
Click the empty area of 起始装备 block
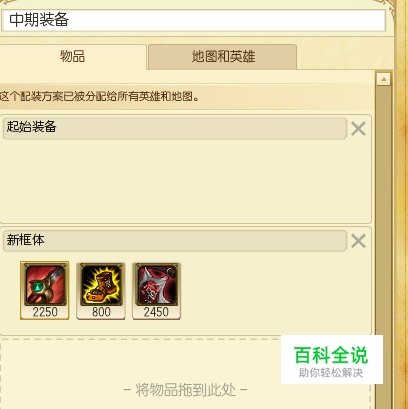pyautogui.click(x=185, y=181)
